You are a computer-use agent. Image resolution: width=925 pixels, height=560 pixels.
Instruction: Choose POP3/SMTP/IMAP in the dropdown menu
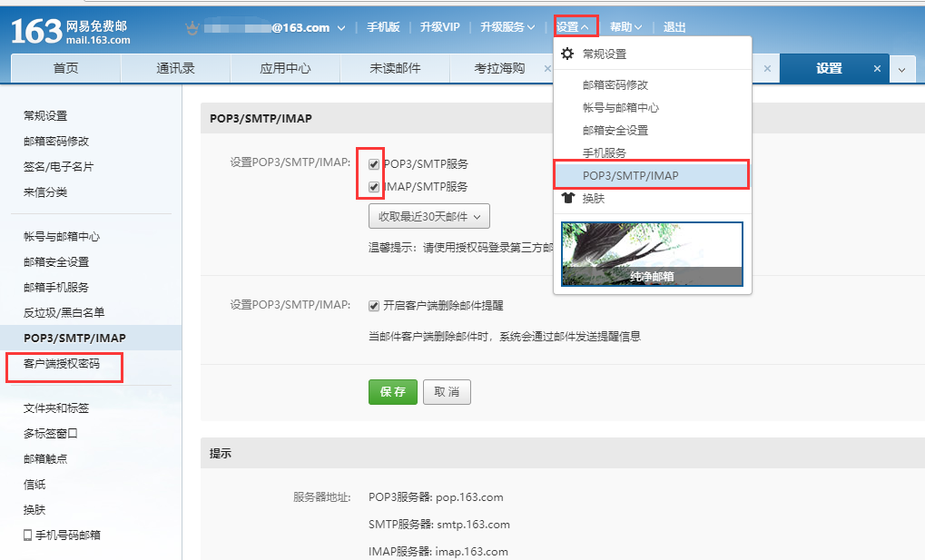[x=651, y=175]
